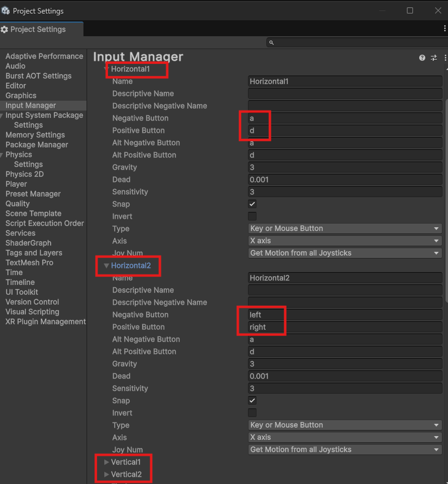The height and width of the screenshot is (484, 448).
Task: Toggle Snap checkbox under Horizontal2
Action: point(252,400)
